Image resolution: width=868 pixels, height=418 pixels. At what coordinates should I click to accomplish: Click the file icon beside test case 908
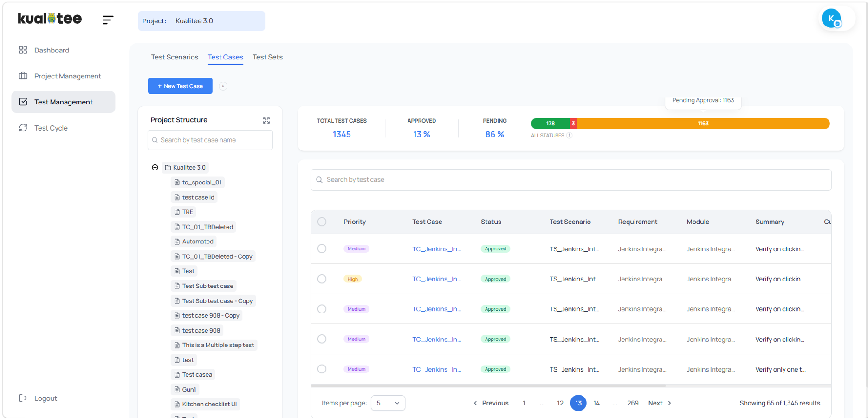[177, 330]
